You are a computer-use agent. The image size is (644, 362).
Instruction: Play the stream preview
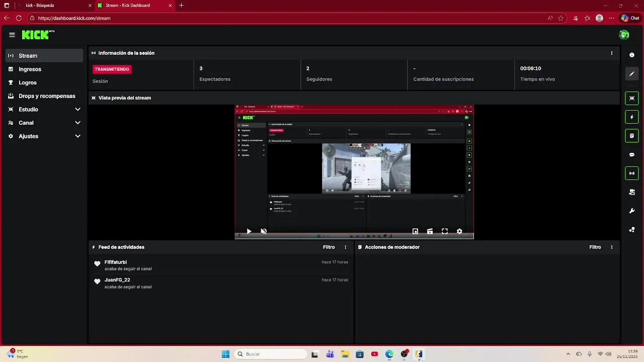pyautogui.click(x=249, y=231)
